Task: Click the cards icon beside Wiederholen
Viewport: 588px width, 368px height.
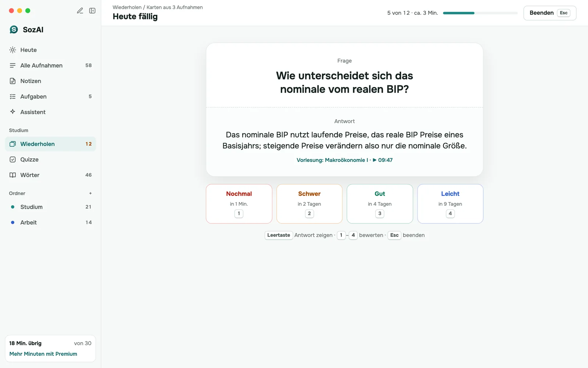Action: click(12, 144)
